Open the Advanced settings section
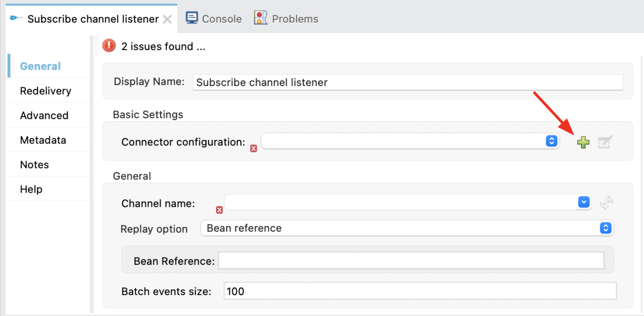Screen dimensions: 644x316 (x=44, y=115)
